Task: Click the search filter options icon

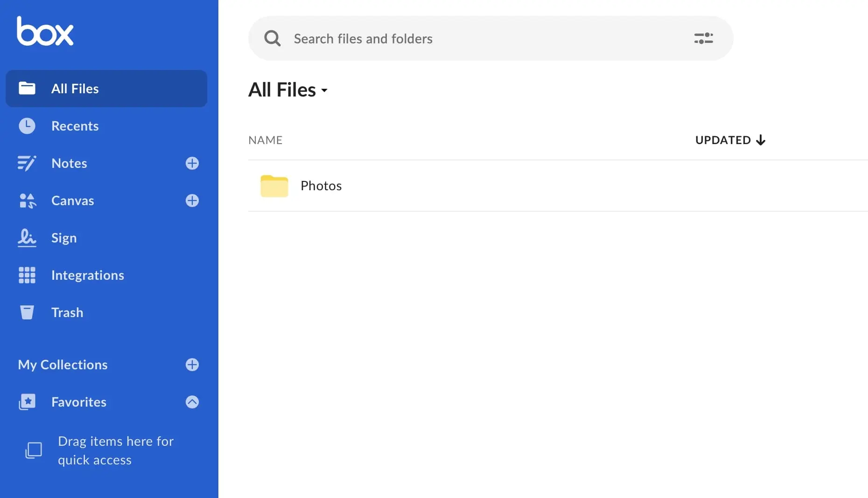Action: (x=703, y=38)
